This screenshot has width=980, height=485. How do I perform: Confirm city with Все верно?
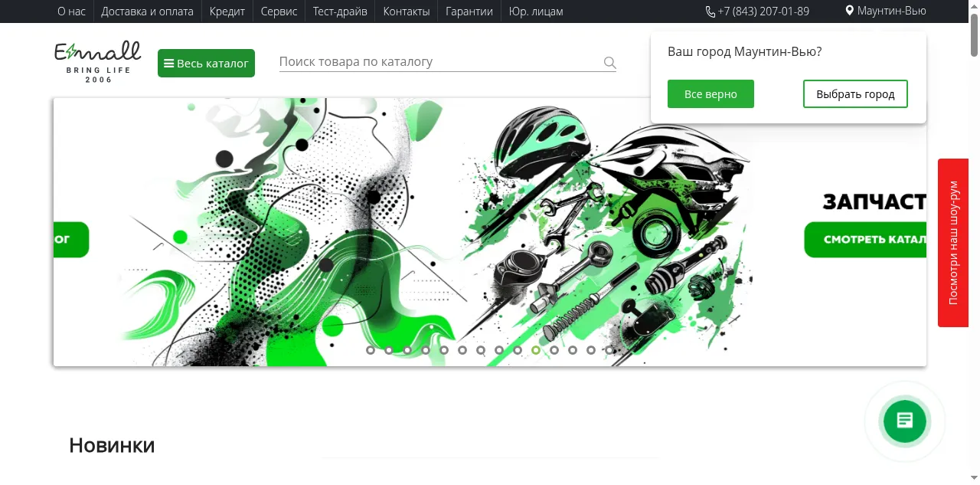click(x=710, y=94)
